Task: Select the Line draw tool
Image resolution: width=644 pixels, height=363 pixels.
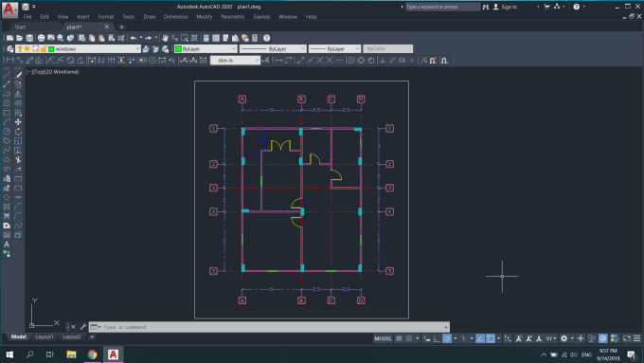Action: point(7,75)
